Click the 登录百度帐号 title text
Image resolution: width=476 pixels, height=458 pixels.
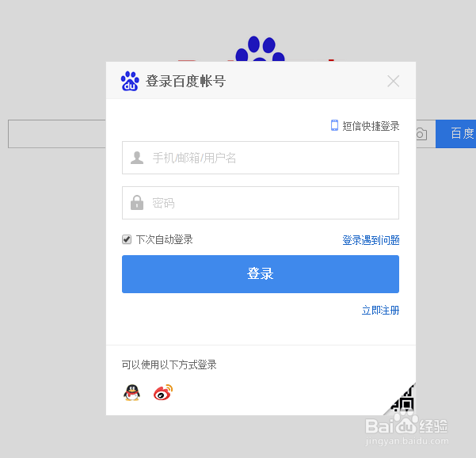[x=185, y=81]
